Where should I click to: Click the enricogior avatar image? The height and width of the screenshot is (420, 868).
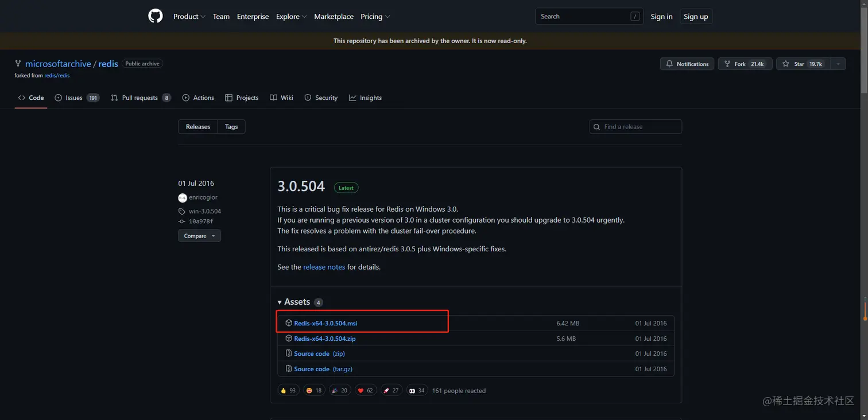(x=183, y=197)
